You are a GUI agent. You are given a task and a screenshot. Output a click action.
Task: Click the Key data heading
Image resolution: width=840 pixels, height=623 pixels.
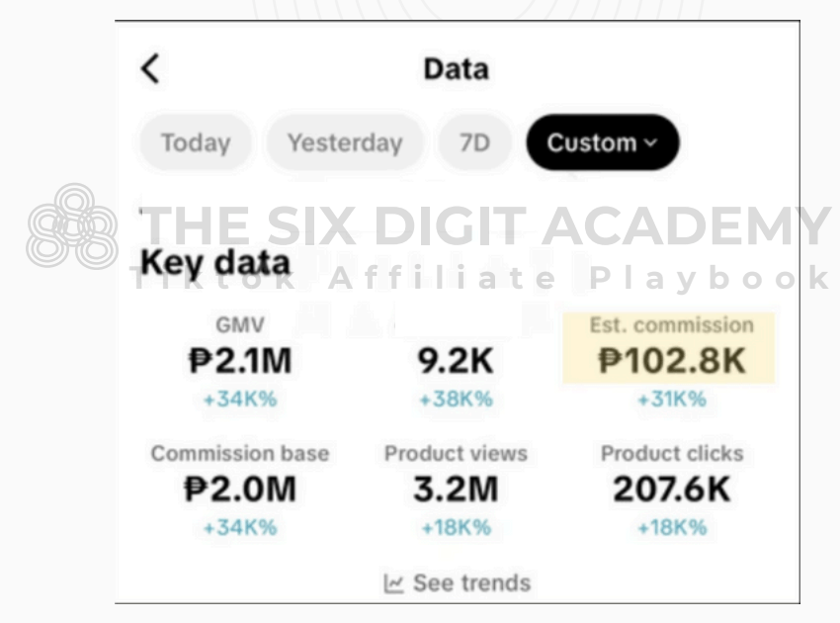215,264
